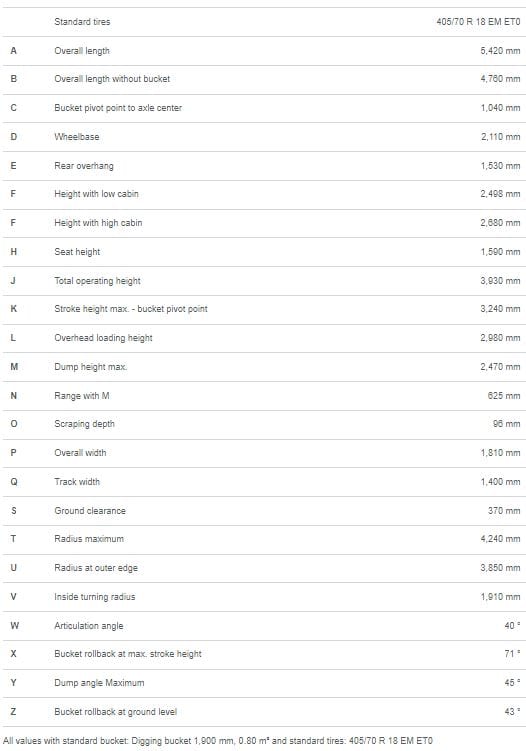This screenshot has height=751, width=526.
Task: Select the Ground clearance row
Action: (x=263, y=511)
